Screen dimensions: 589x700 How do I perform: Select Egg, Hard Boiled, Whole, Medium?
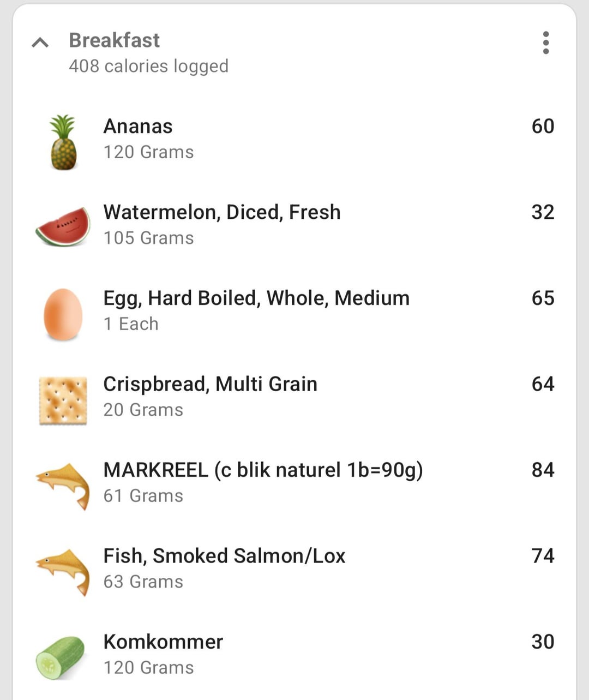294,310
